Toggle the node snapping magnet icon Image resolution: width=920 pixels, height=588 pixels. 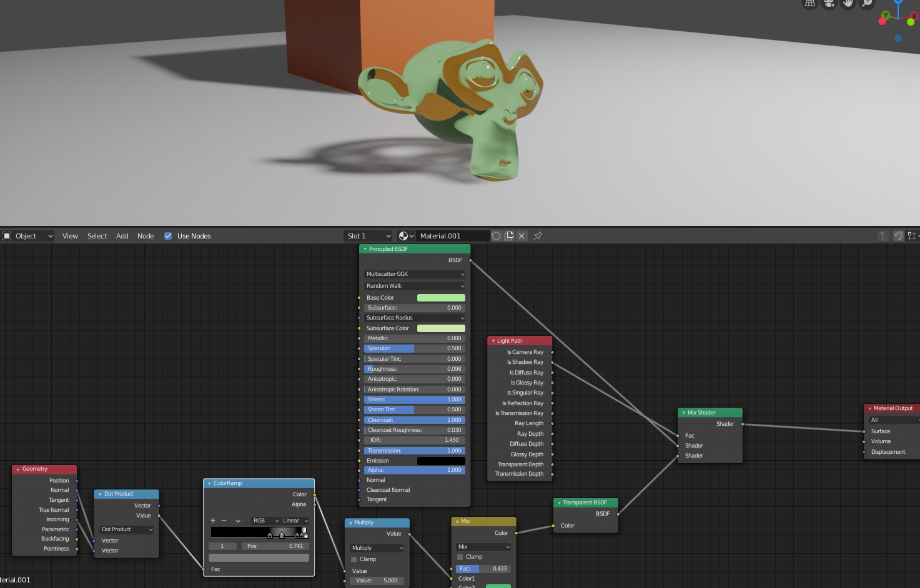(899, 236)
